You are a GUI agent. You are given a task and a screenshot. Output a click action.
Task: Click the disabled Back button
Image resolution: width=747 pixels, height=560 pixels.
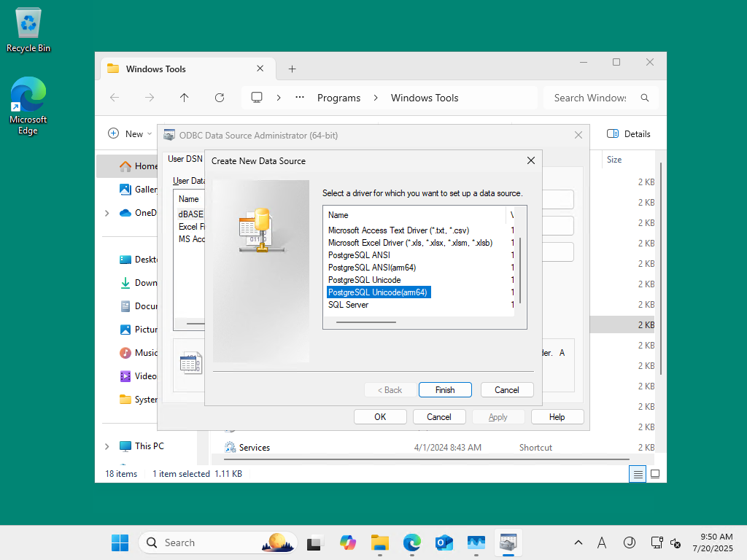(390, 389)
